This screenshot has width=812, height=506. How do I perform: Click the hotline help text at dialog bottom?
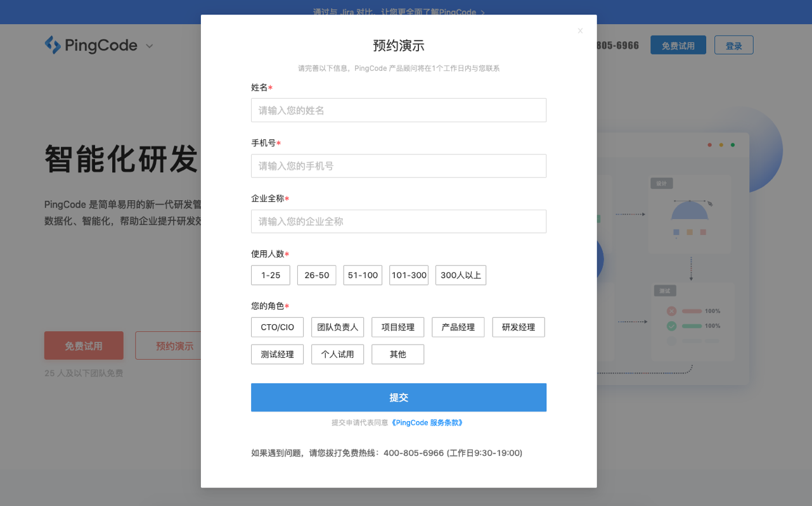point(387,453)
